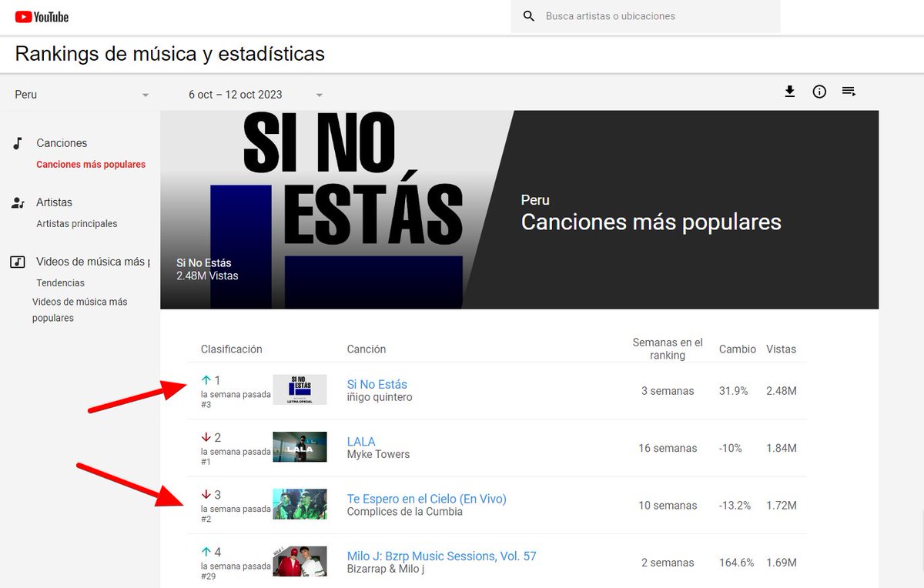Click '2 semanas' in the Bzrp row
Image resolution: width=924 pixels, height=588 pixels.
point(668,563)
